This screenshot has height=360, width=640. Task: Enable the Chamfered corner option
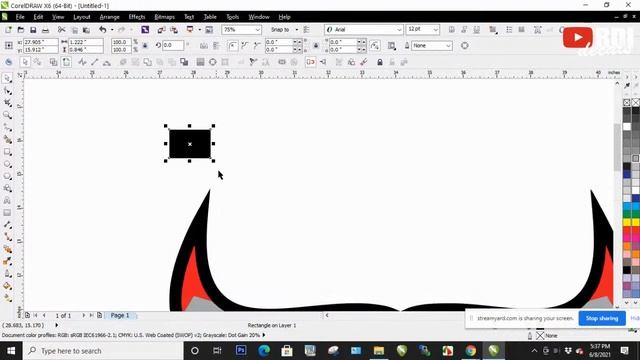257,46
